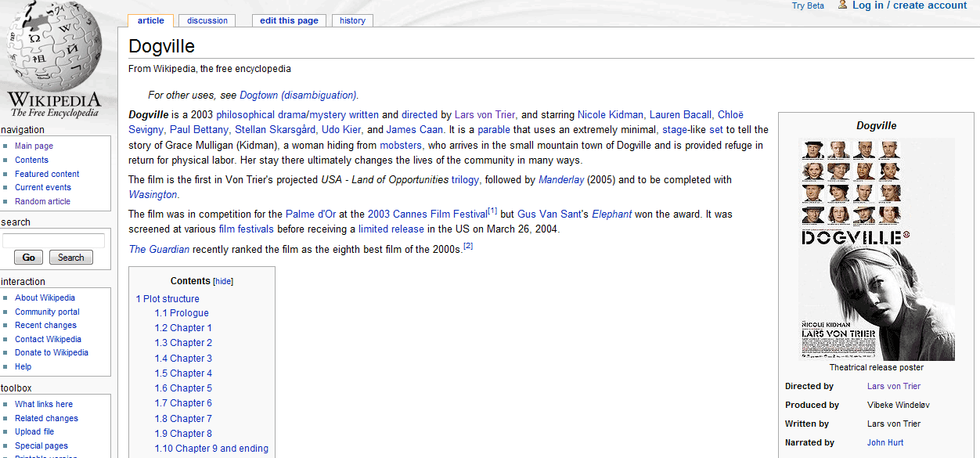The image size is (980, 458).
Task: Open the Stellan Skarsgård link
Action: [276, 130]
